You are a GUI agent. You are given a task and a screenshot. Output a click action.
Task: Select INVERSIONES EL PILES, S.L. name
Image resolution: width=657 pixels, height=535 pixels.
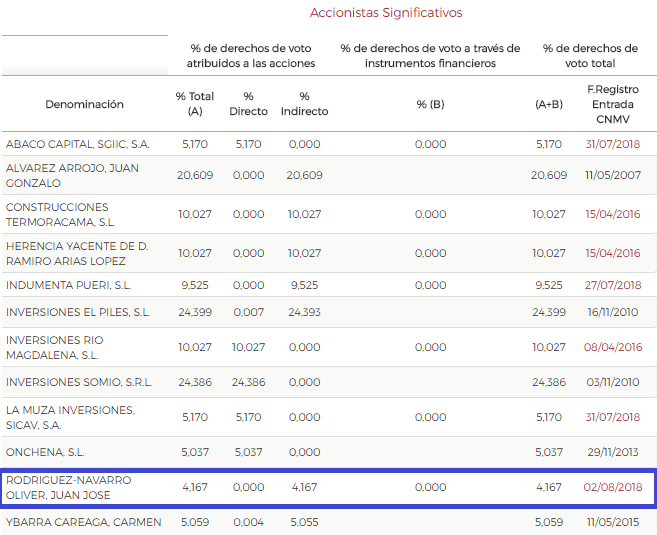[78, 313]
